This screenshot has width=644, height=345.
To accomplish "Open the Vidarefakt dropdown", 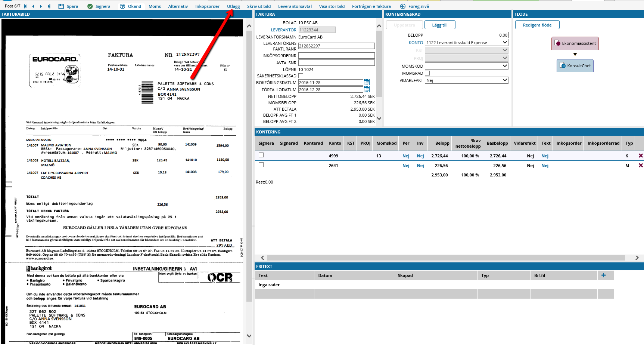I will click(467, 80).
